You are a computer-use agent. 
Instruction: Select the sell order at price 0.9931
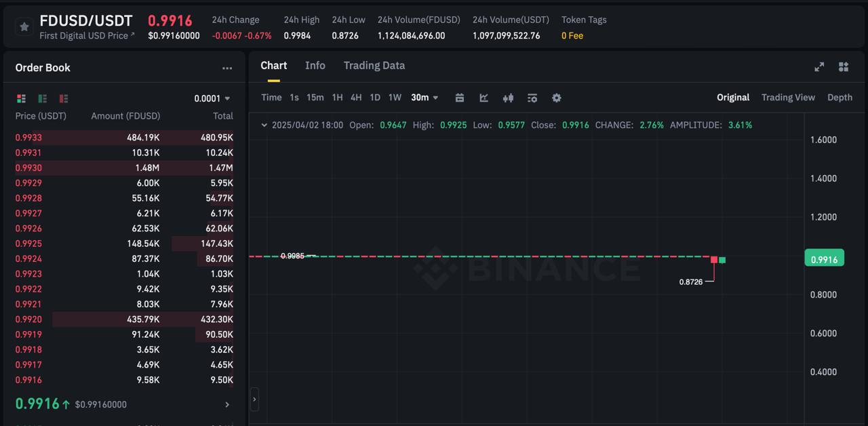pyautogui.click(x=124, y=153)
